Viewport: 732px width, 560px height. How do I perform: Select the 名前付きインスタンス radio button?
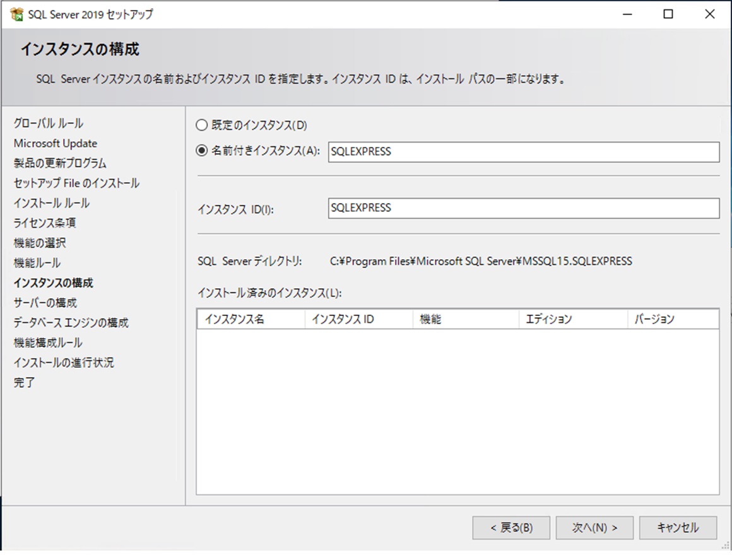(x=202, y=151)
